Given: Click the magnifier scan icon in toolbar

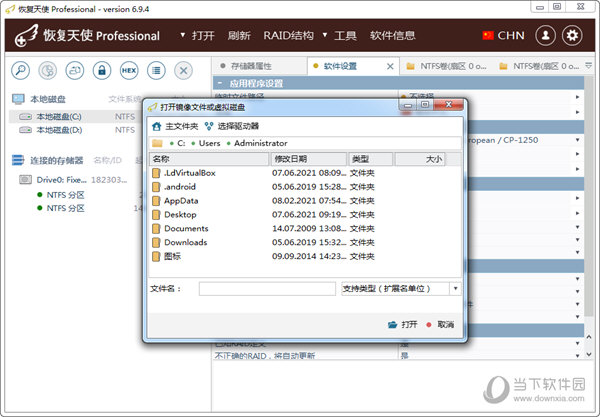Looking at the screenshot, I should click(21, 70).
